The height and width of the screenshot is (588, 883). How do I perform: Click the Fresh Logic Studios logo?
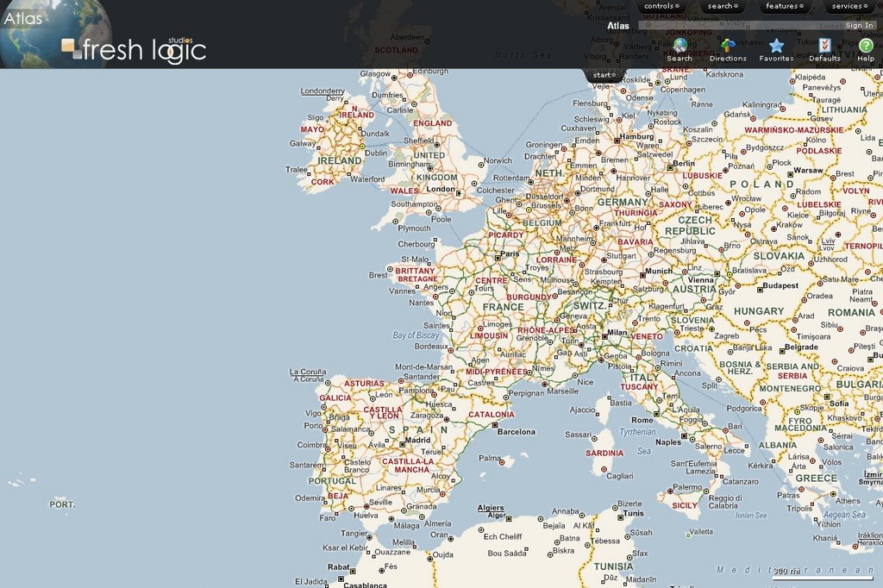point(134,49)
